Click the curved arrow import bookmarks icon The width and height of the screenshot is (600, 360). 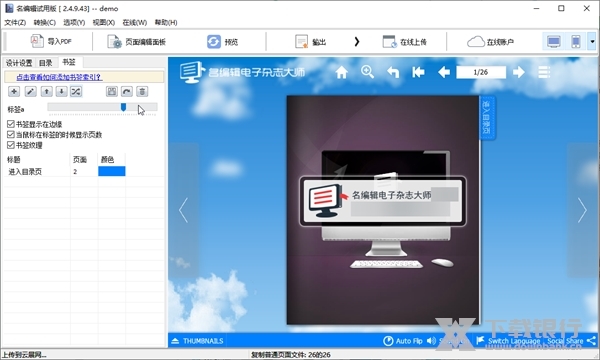(x=127, y=91)
